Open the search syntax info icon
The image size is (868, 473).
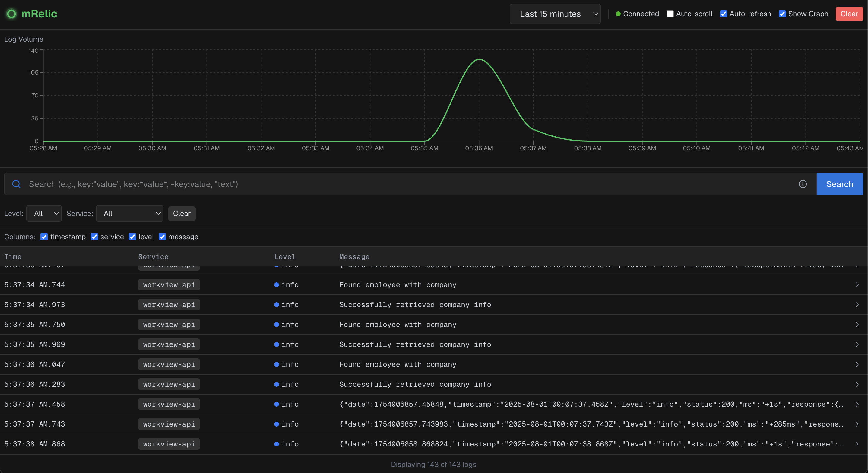[803, 184]
